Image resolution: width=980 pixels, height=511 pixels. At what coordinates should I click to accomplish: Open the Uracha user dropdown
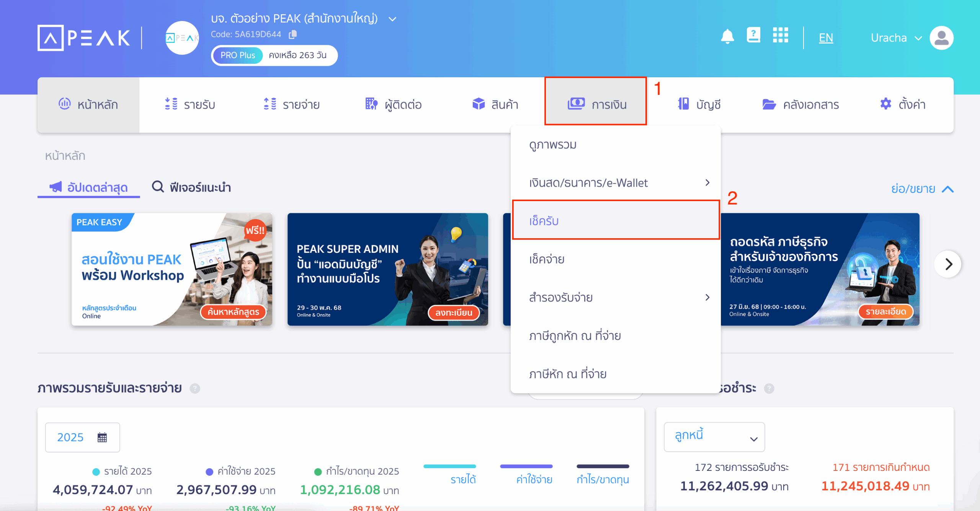(x=896, y=38)
